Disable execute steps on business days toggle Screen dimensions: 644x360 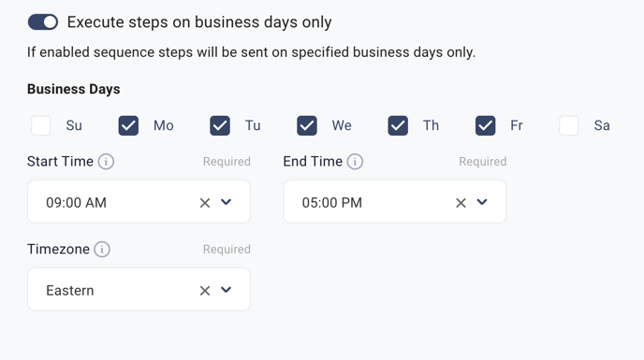coord(43,22)
